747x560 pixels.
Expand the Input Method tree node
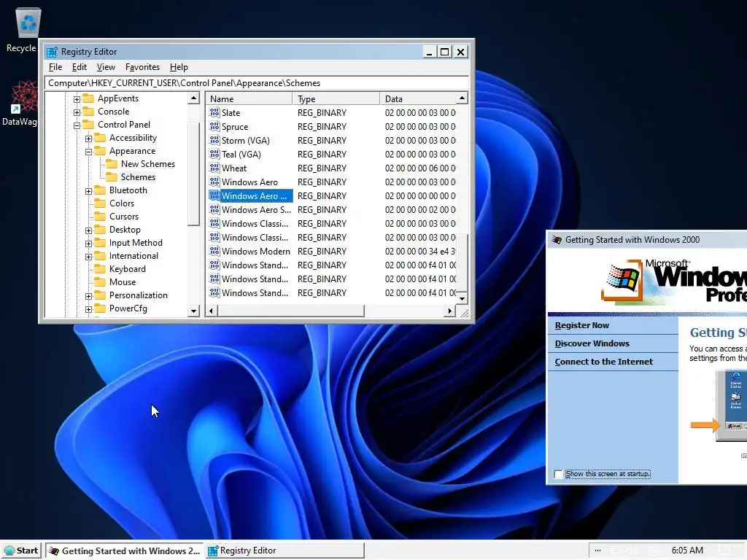pyautogui.click(x=88, y=244)
